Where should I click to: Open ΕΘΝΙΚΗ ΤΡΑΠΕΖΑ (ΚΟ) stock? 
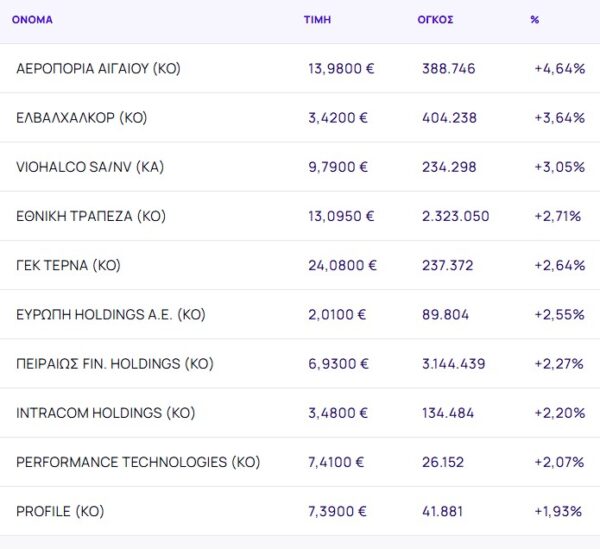tap(91, 216)
